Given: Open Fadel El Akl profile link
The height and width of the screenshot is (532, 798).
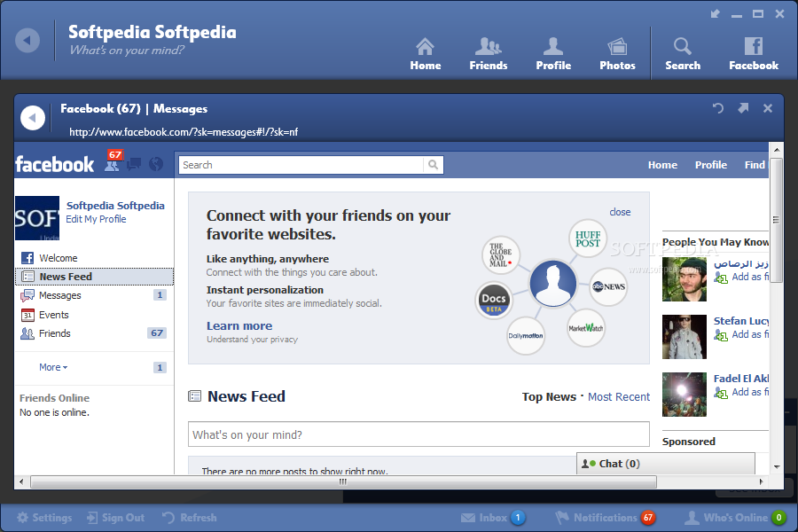Looking at the screenshot, I should (x=741, y=379).
